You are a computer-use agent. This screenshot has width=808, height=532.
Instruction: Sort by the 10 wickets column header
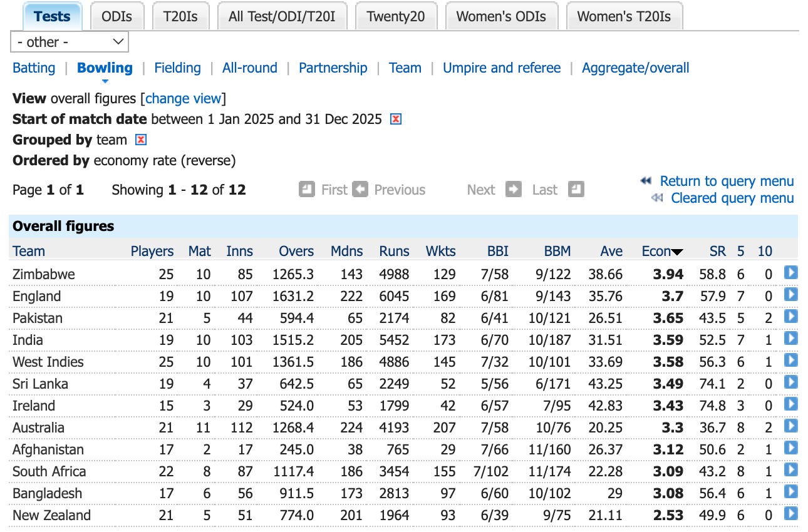point(765,252)
